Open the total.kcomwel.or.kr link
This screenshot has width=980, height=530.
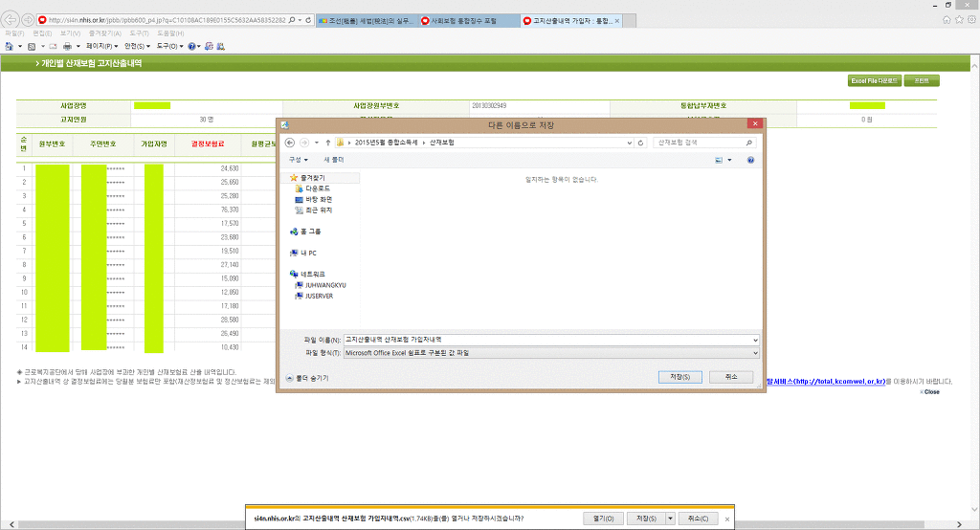click(x=826, y=382)
